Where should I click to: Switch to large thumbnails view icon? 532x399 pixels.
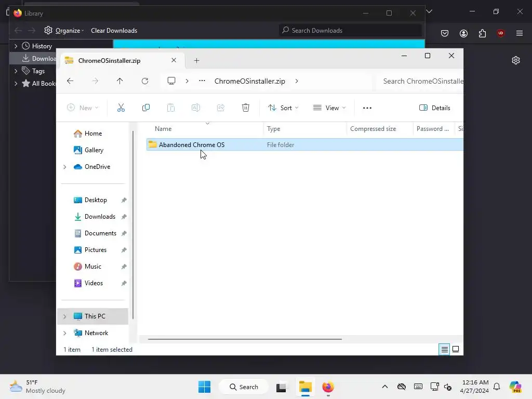point(456,349)
